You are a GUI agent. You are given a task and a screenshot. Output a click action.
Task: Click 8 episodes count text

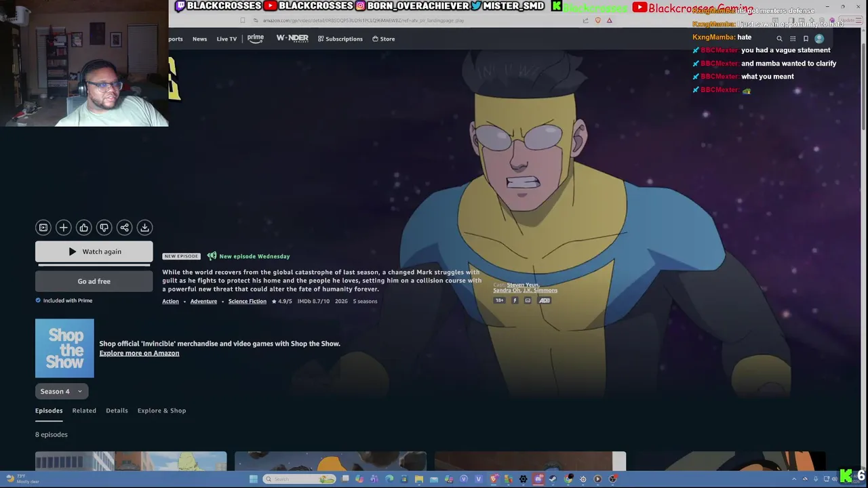tap(52, 434)
